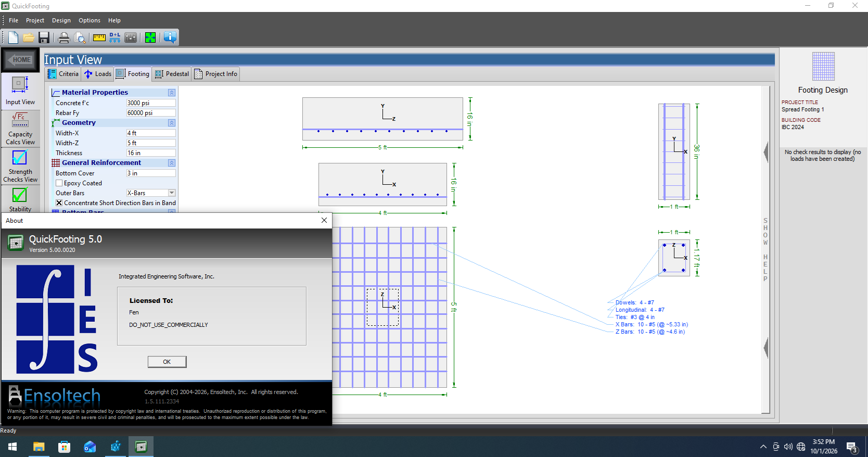Open Microsoft Store from the taskbar
The image size is (868, 457).
click(x=64, y=447)
